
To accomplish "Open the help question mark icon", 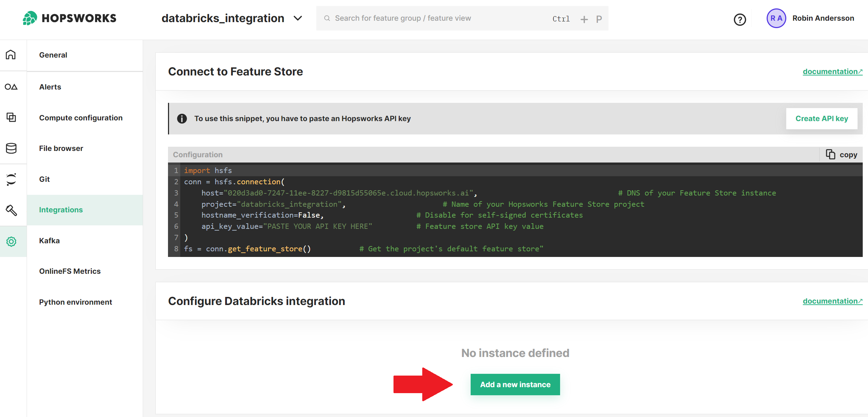I will pyautogui.click(x=740, y=19).
